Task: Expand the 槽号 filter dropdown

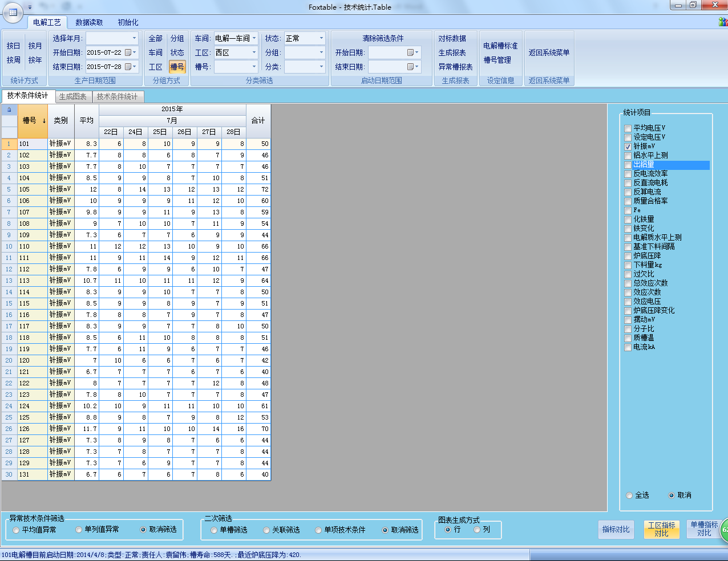Action: point(254,67)
